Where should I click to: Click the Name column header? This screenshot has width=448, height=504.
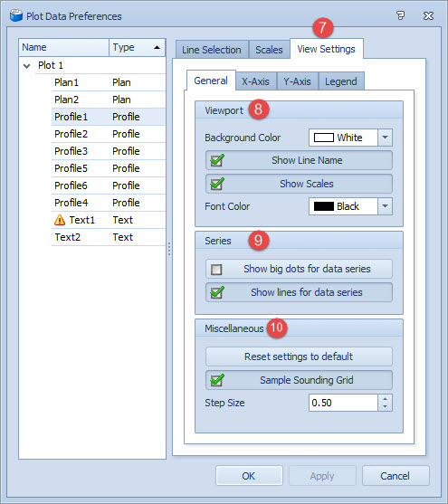coord(63,48)
